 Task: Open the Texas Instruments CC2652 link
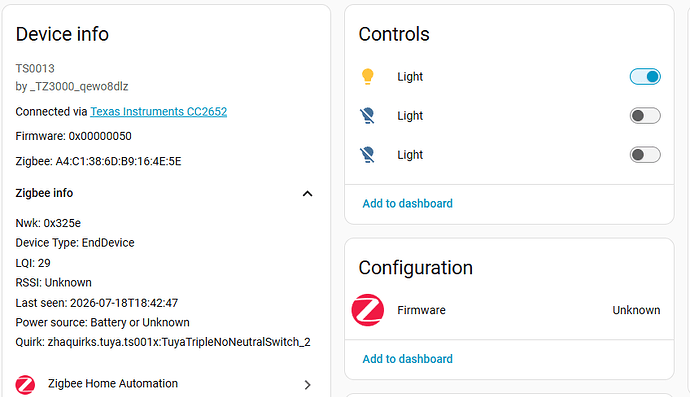(158, 112)
